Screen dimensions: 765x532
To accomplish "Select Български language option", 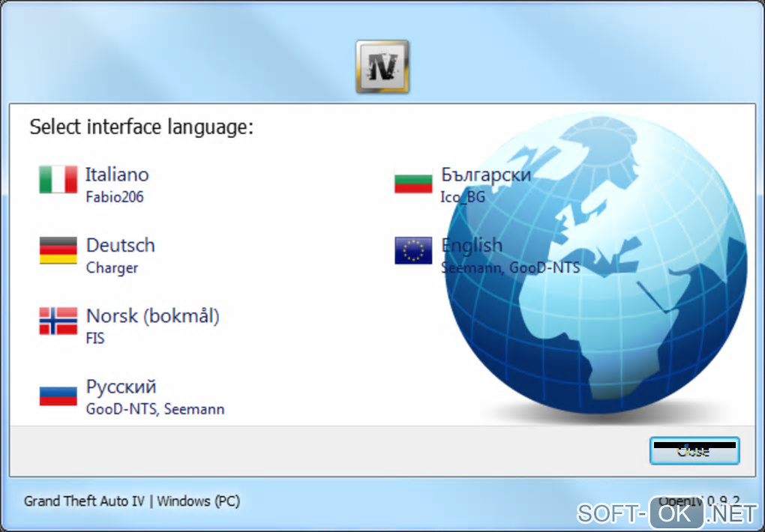I will click(486, 175).
